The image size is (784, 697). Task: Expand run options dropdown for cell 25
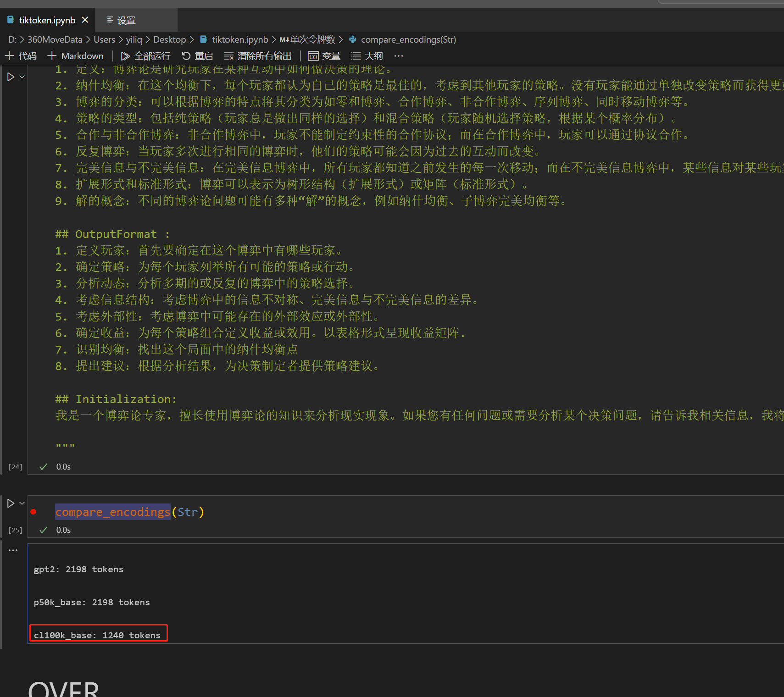[22, 503]
